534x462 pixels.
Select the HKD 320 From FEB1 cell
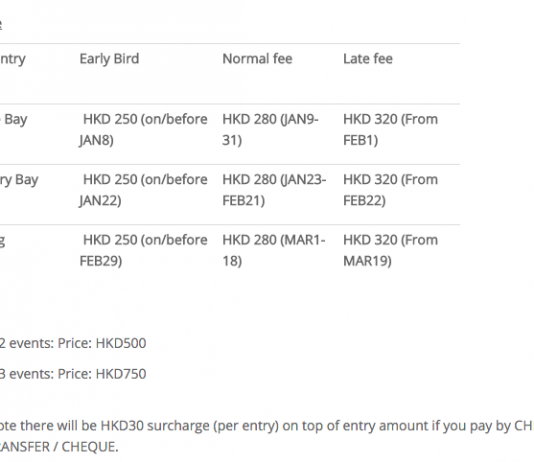point(390,130)
